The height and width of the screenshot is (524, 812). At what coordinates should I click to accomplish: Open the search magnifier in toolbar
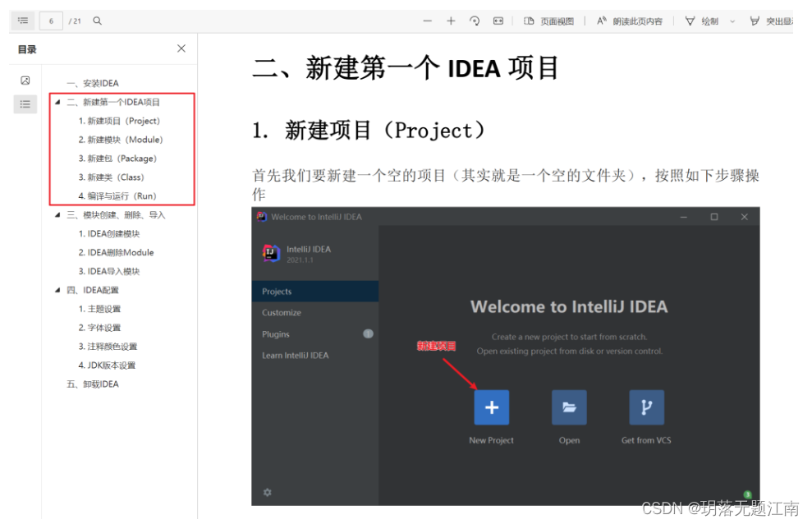coord(98,21)
